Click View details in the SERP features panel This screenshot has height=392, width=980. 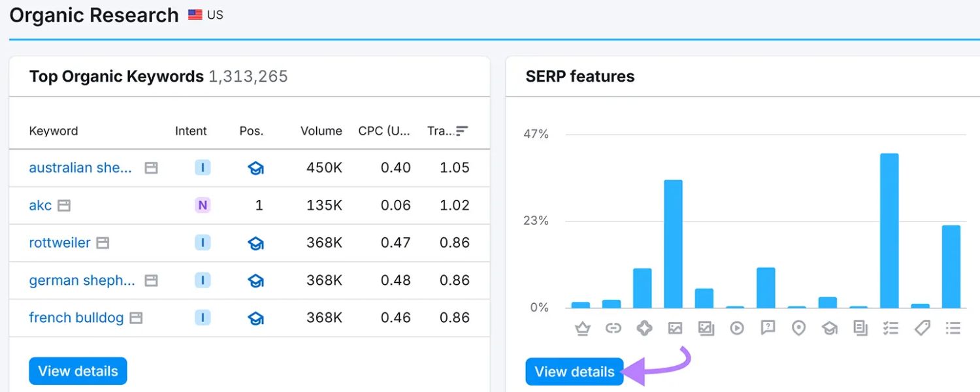[x=574, y=371]
